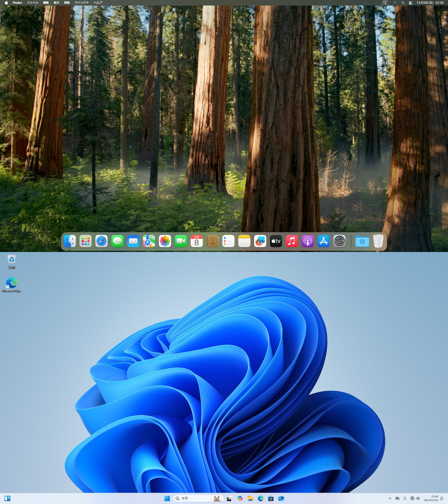This screenshot has height=504, width=448.
Task: Open the Windows notification bell icon
Action: (x=442, y=499)
